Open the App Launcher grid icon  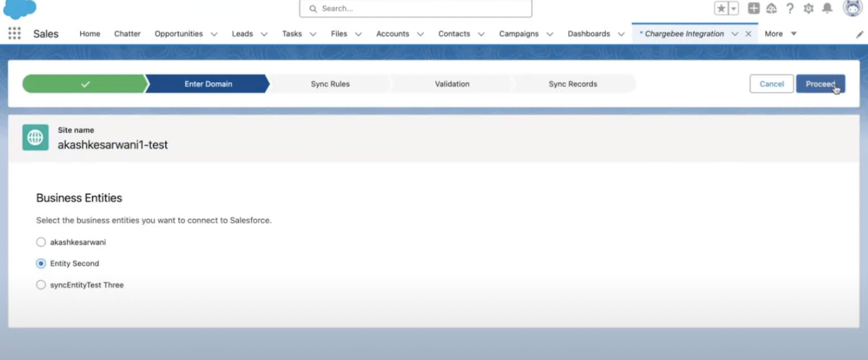(x=15, y=34)
